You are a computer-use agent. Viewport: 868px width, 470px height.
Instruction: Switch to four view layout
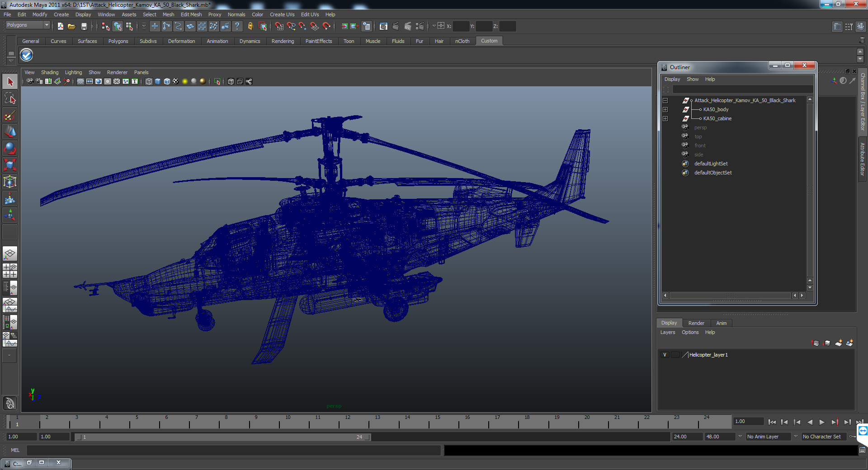point(10,271)
